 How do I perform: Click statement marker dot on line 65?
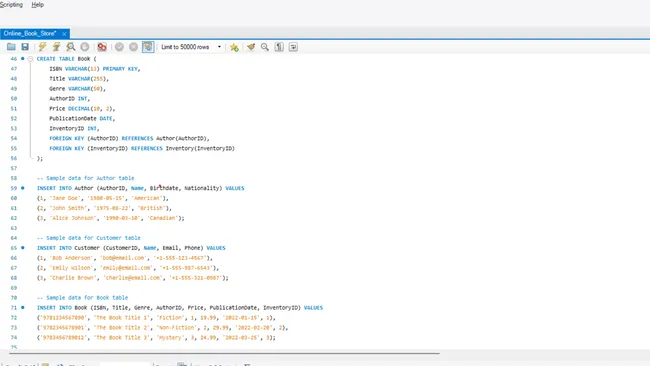point(23,247)
